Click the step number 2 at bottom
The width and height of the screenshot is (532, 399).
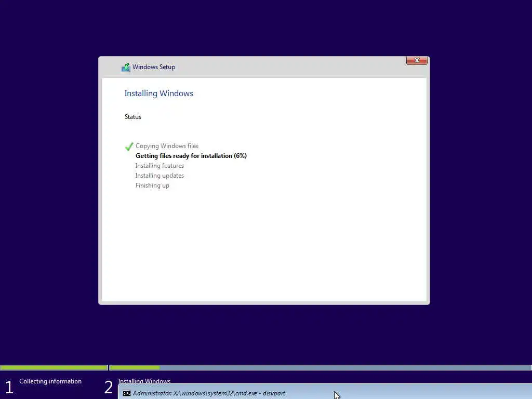pyautogui.click(x=108, y=387)
